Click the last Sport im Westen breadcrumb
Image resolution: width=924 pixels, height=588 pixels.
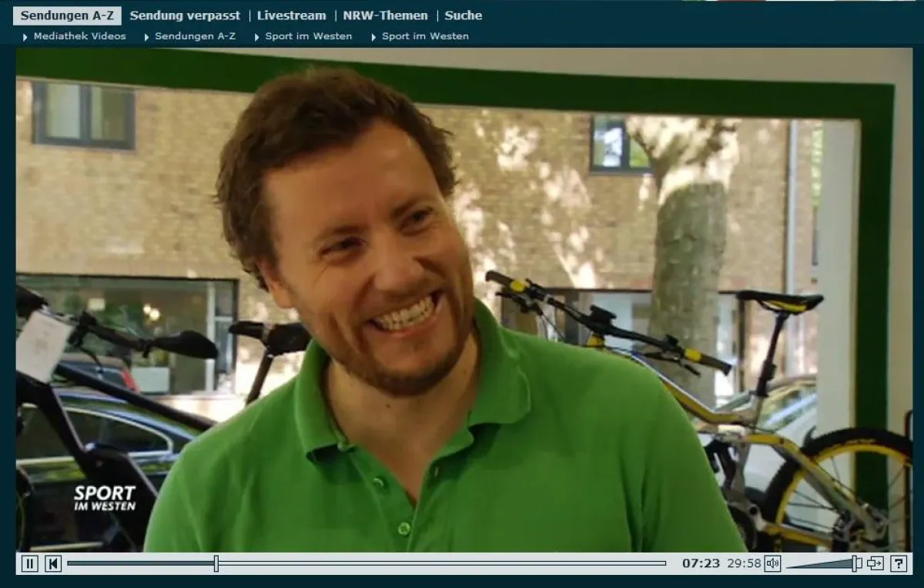point(425,36)
